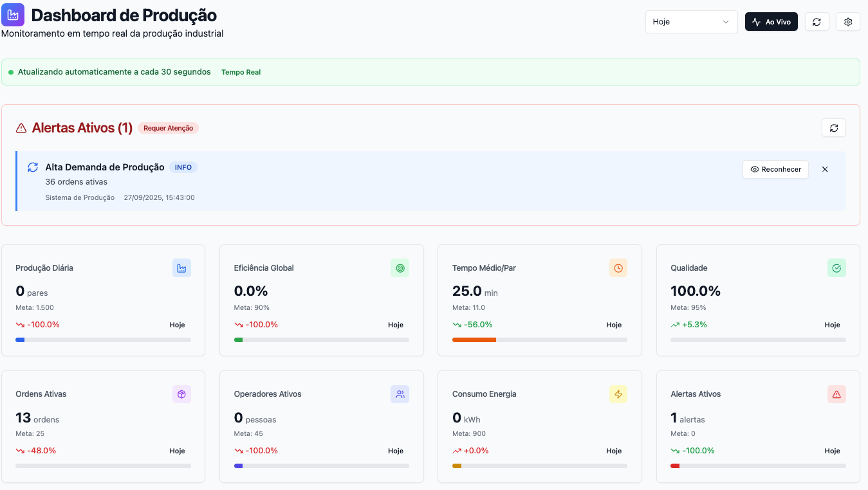Open the Hoje period dropdown
This screenshot has width=868, height=490.
pos(691,21)
